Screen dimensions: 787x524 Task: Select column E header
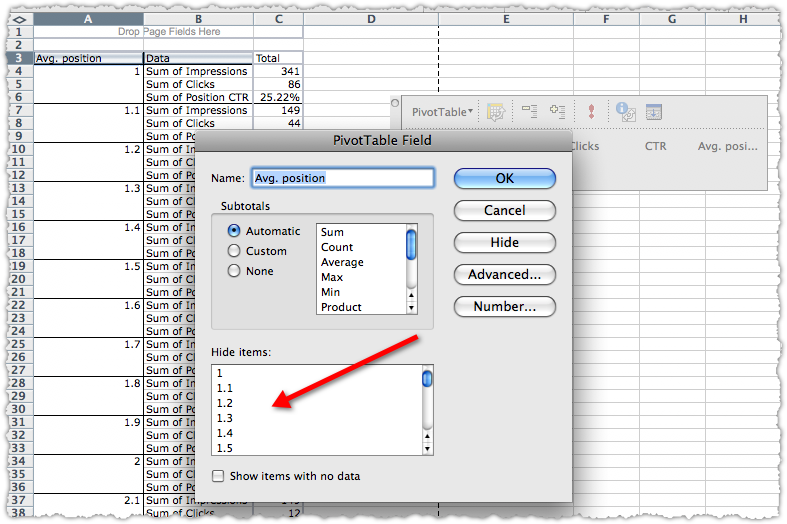click(506, 19)
